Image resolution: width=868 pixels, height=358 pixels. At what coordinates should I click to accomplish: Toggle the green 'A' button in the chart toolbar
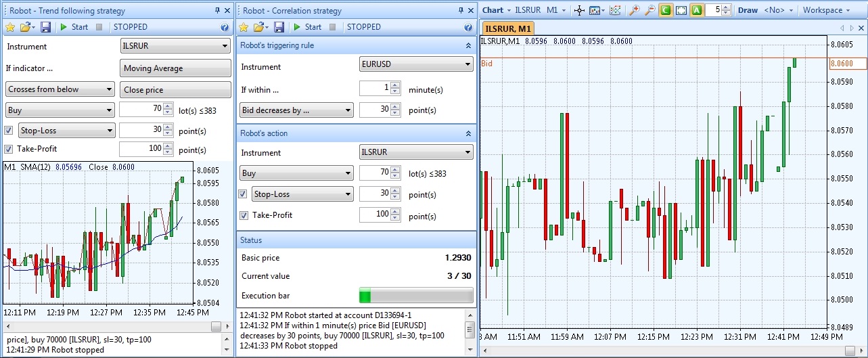click(696, 10)
